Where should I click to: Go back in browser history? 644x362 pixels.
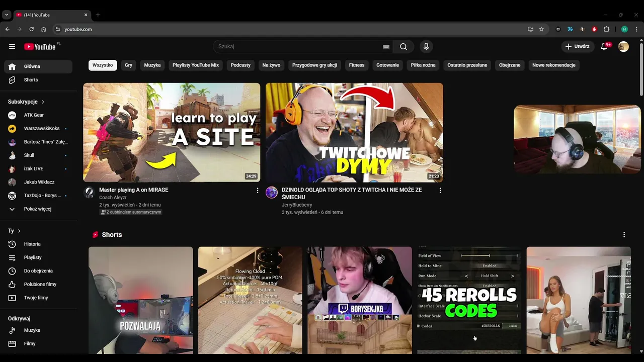click(8, 29)
